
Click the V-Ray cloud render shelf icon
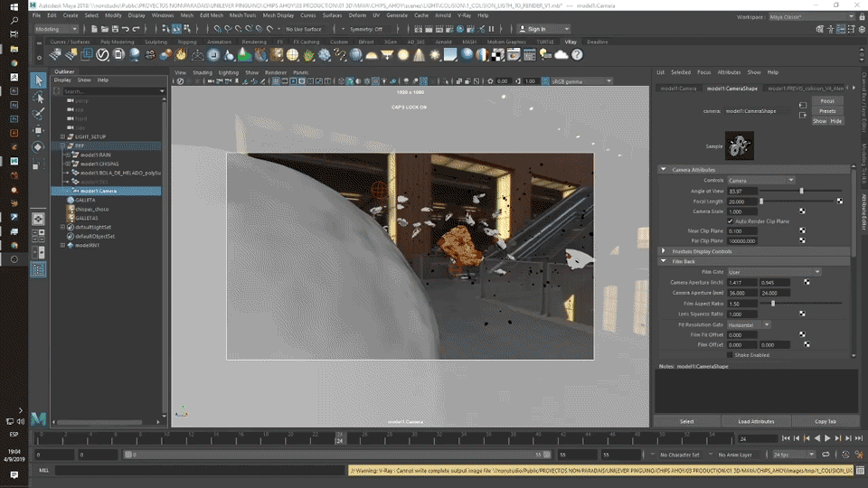[561, 55]
